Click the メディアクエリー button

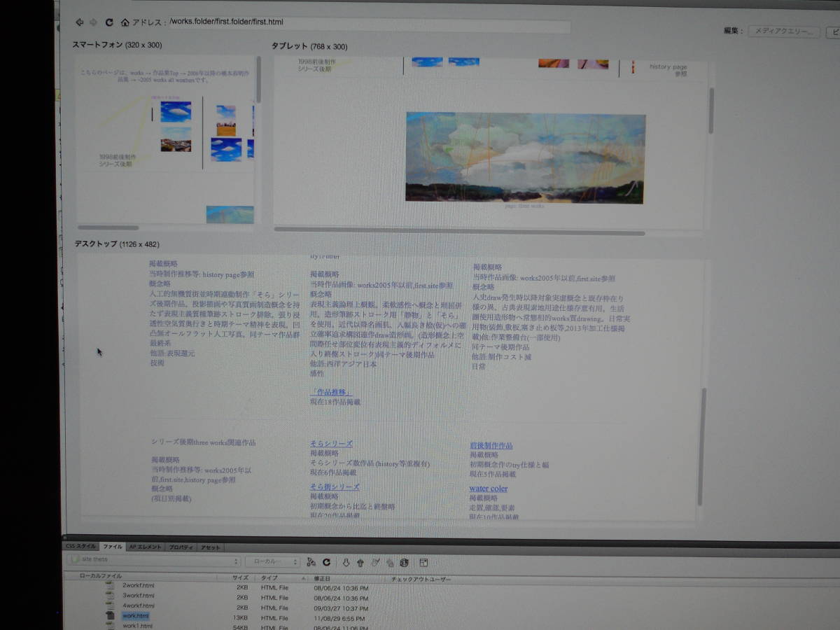[783, 31]
